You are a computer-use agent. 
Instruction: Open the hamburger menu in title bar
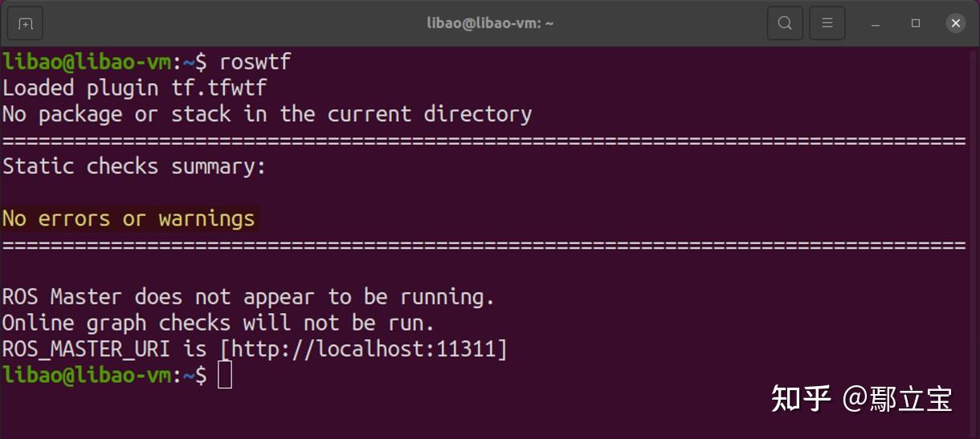click(x=827, y=23)
